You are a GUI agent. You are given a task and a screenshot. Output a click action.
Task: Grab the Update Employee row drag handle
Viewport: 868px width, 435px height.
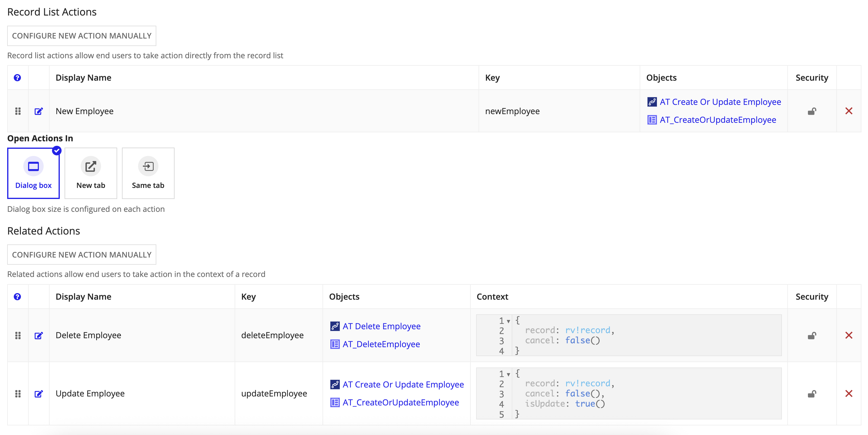[18, 393]
